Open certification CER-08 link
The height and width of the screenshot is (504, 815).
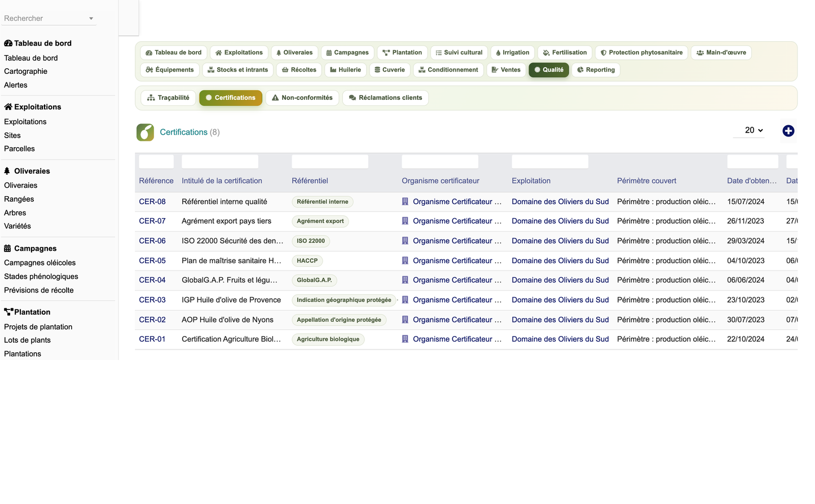coord(152,201)
